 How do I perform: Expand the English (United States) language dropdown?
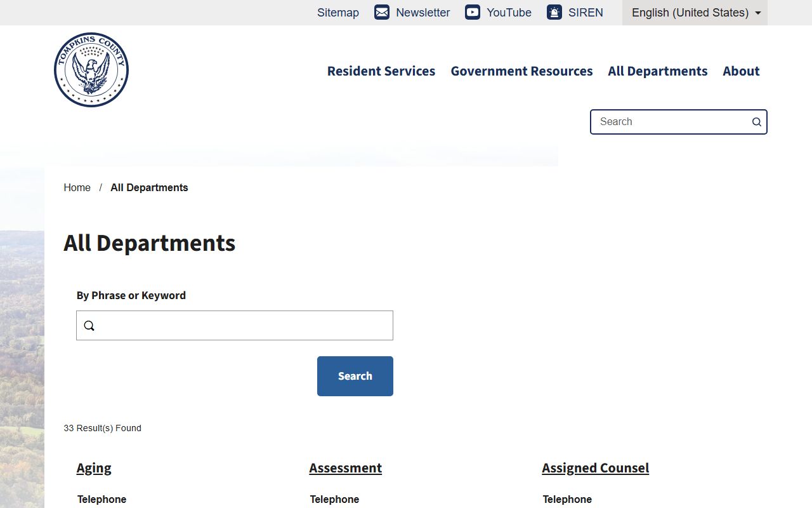695,13
